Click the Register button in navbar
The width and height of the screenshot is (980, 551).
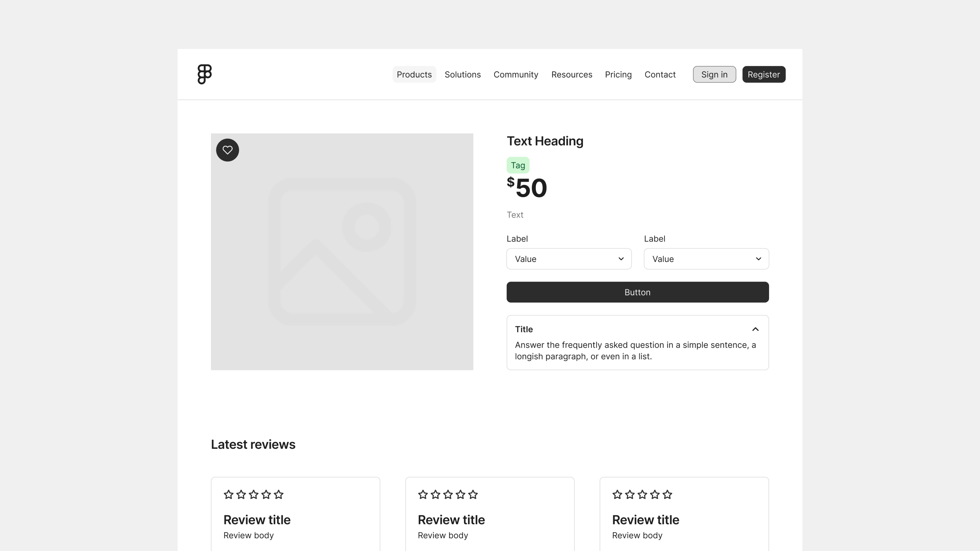point(763,74)
